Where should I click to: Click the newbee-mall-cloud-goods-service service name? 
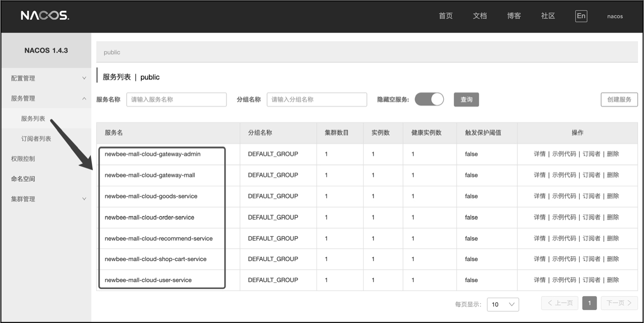(x=151, y=196)
